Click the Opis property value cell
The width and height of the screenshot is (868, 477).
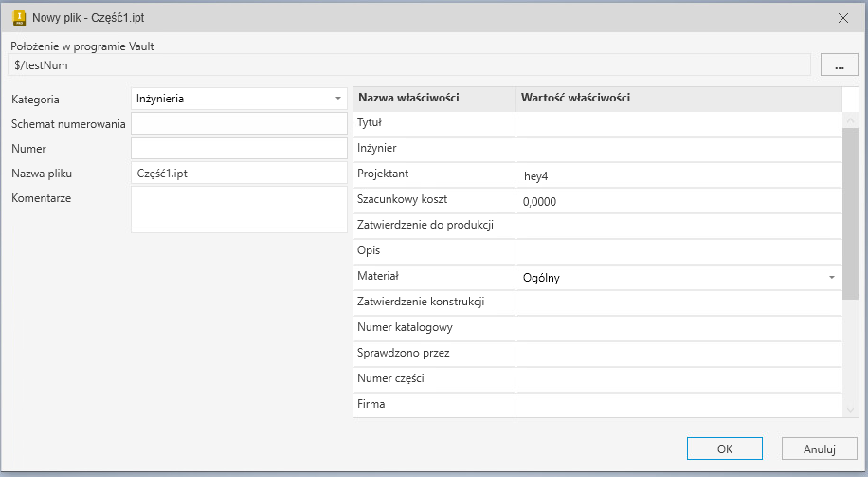678,251
